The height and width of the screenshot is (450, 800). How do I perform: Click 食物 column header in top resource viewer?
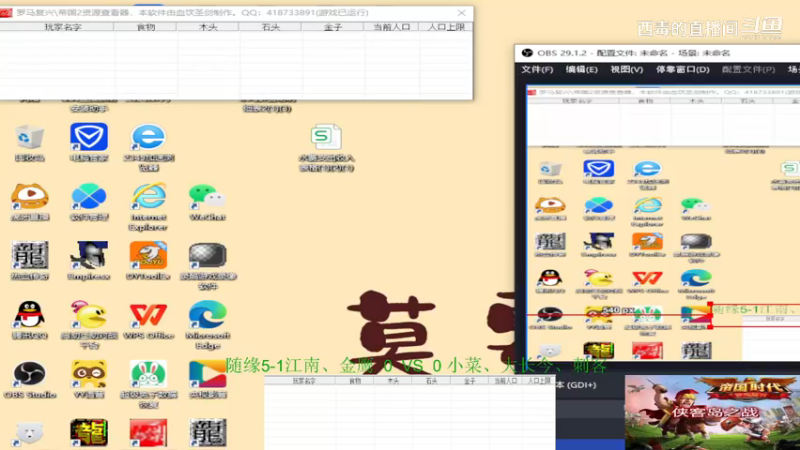click(x=145, y=27)
